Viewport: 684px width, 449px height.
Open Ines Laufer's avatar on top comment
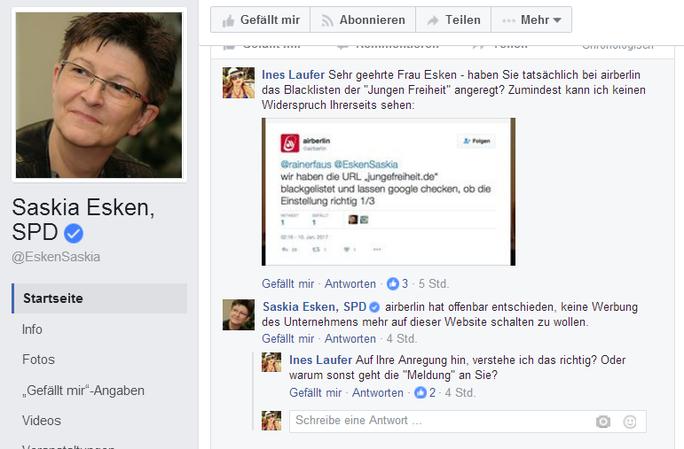pyautogui.click(x=239, y=83)
